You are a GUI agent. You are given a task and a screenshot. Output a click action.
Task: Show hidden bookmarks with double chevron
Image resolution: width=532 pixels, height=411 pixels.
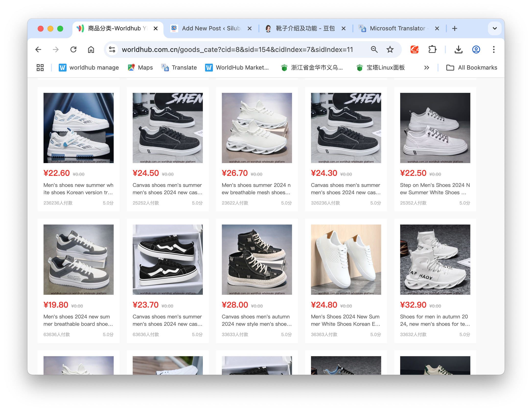[427, 68]
